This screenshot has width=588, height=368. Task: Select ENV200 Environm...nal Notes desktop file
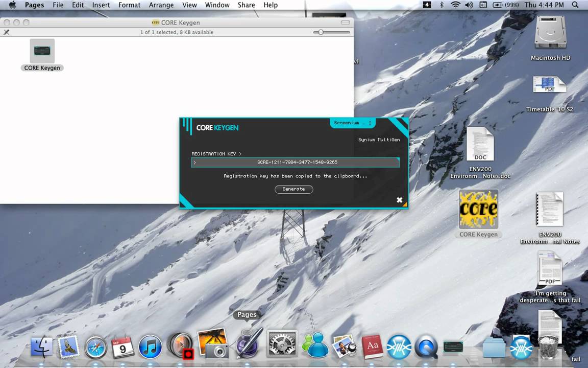[550, 218]
